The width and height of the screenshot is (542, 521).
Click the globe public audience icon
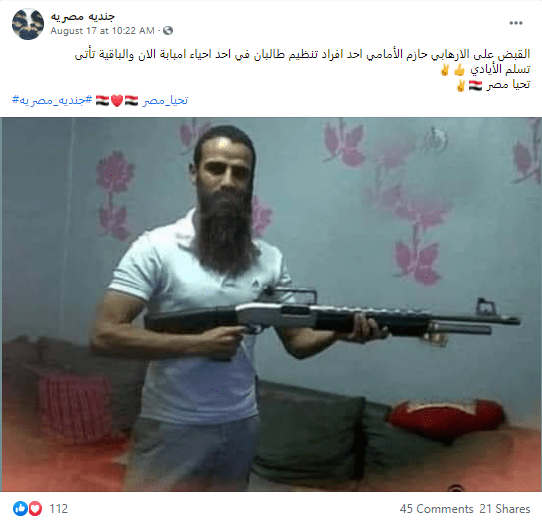tap(168, 31)
